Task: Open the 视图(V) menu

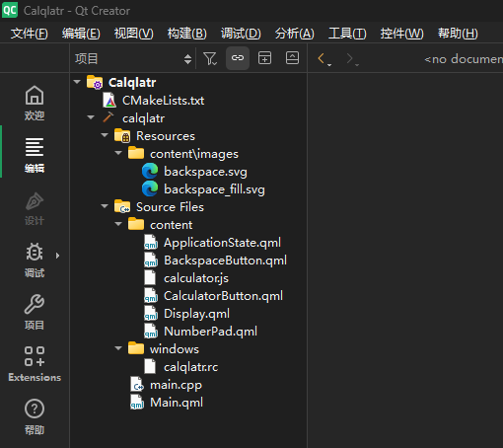Action: pyautogui.click(x=133, y=34)
